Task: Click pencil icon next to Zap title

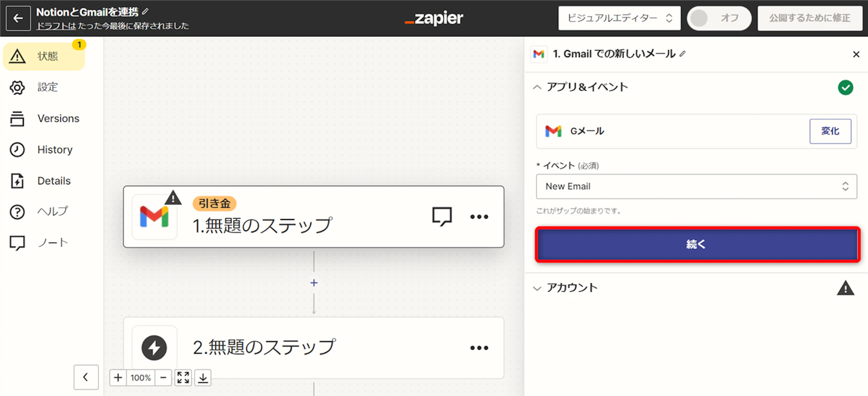Action: (145, 11)
